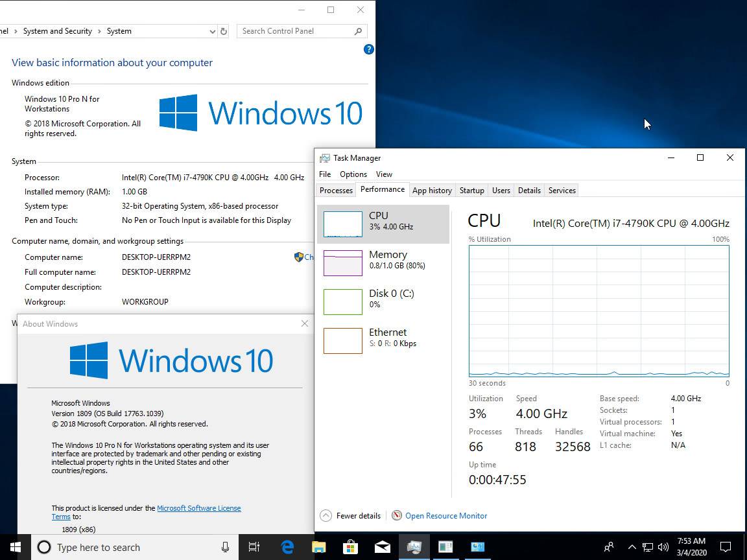Close the About Windows dialog
Screen dimensions: 747x560
(305, 324)
